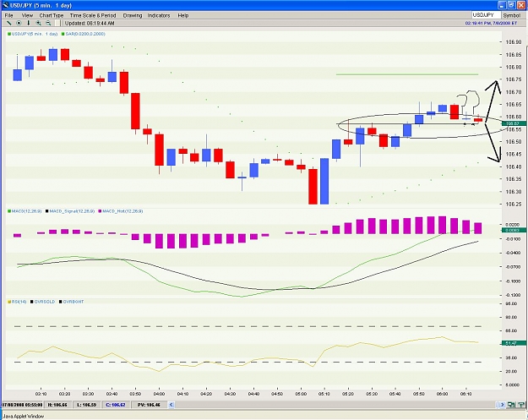Click the 06:00 time axis label
The width and height of the screenshot is (528, 420).
tap(443, 394)
